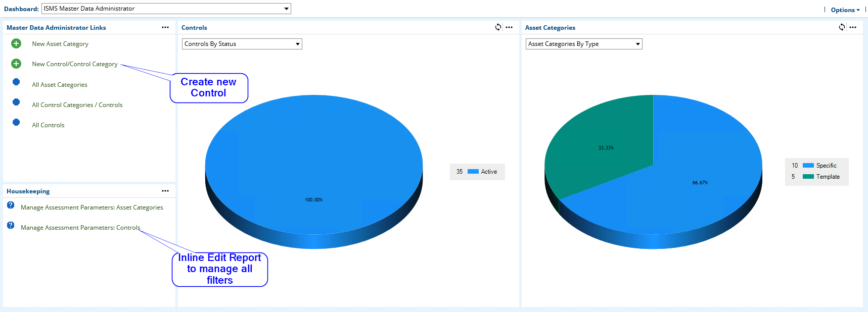Click the Template legend label
This screenshot has height=312, width=868.
pos(828,177)
